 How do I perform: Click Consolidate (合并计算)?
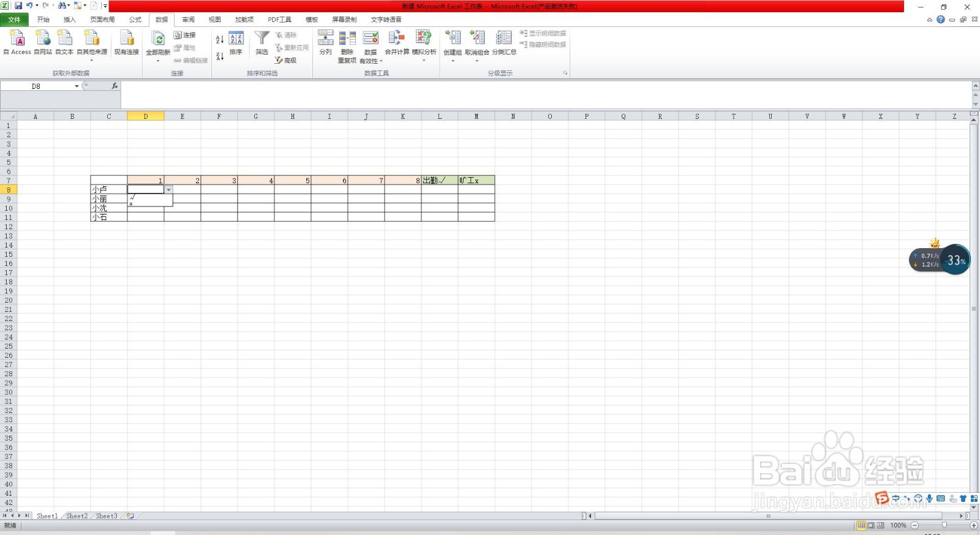[x=397, y=42]
